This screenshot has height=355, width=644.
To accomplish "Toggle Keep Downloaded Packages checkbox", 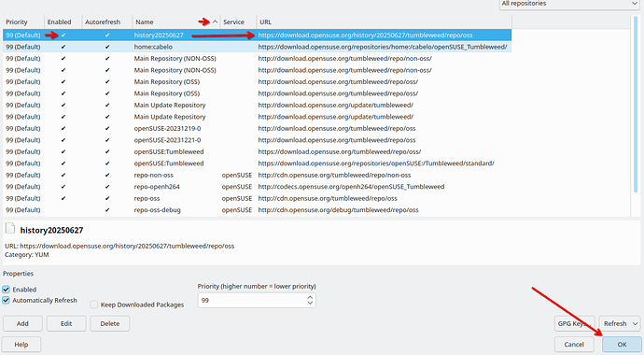I will point(94,305).
